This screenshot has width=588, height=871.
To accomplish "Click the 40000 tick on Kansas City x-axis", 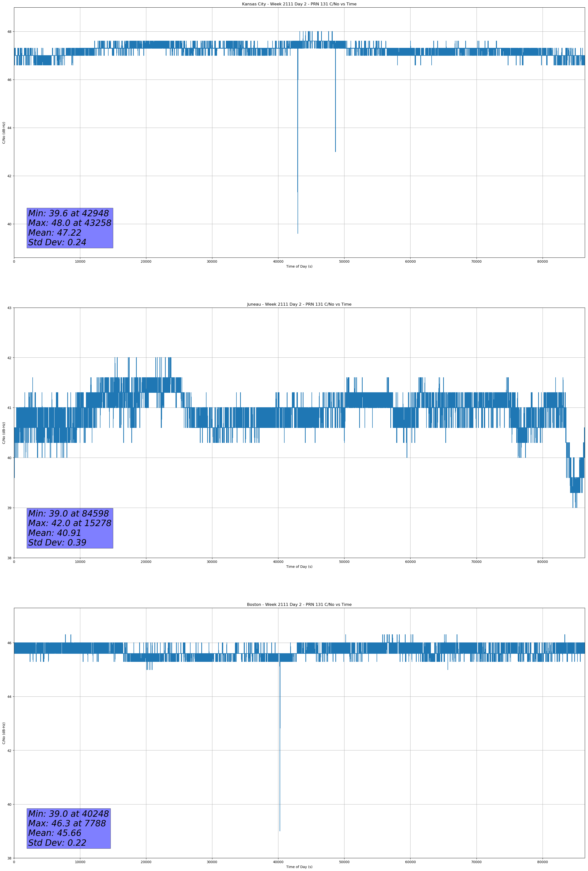I will (278, 262).
